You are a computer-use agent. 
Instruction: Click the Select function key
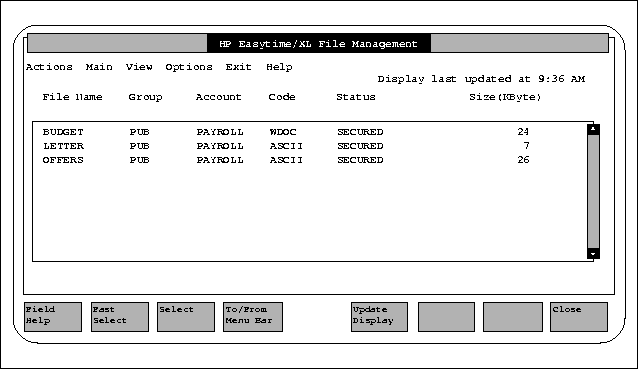coord(186,317)
